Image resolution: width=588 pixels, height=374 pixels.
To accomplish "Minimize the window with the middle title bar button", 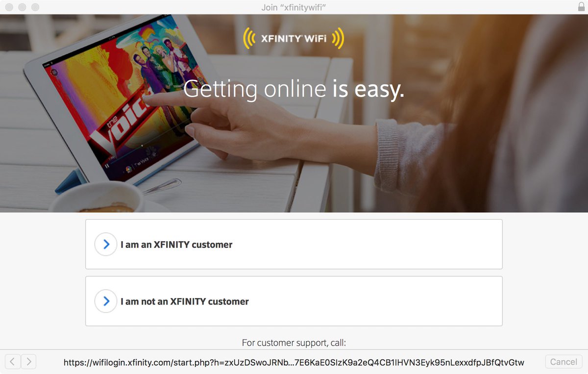I will (22, 7).
